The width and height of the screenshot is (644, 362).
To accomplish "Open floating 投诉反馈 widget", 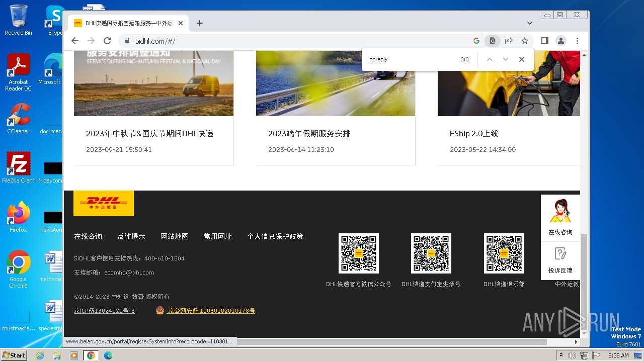I will click(560, 260).
